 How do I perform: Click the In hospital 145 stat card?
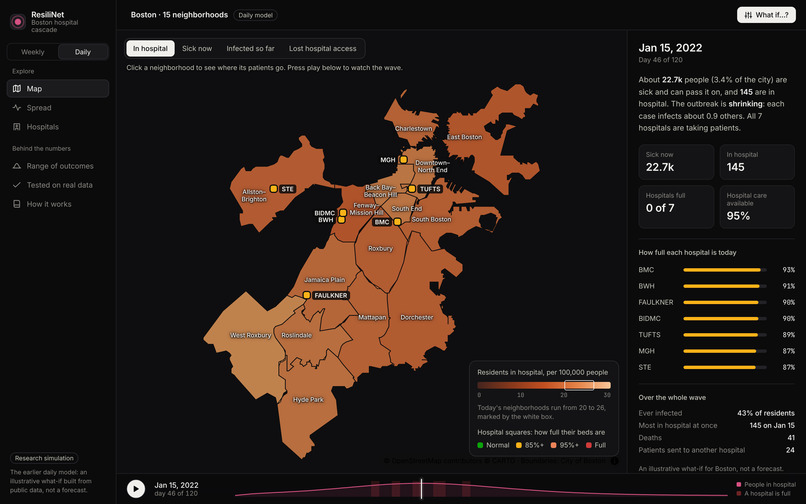tap(757, 162)
